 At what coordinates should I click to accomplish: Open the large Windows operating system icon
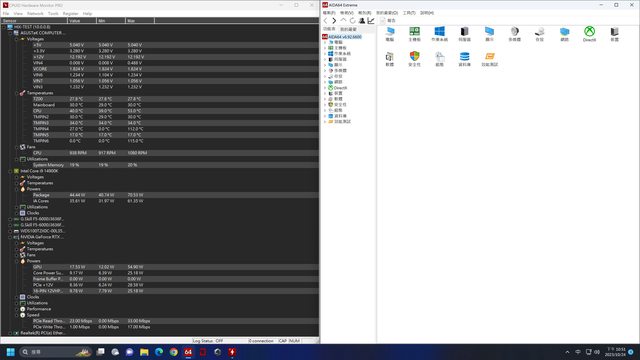(439, 34)
